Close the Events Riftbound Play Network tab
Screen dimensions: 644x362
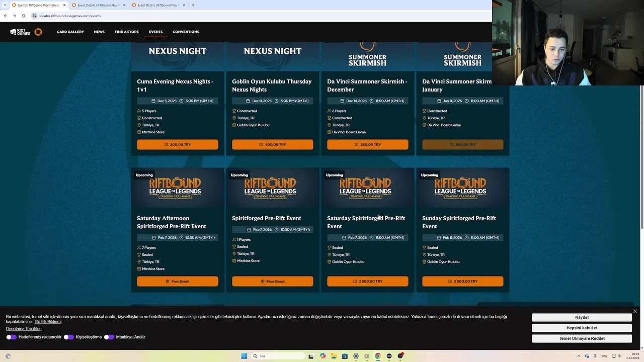pyautogui.click(x=64, y=5)
